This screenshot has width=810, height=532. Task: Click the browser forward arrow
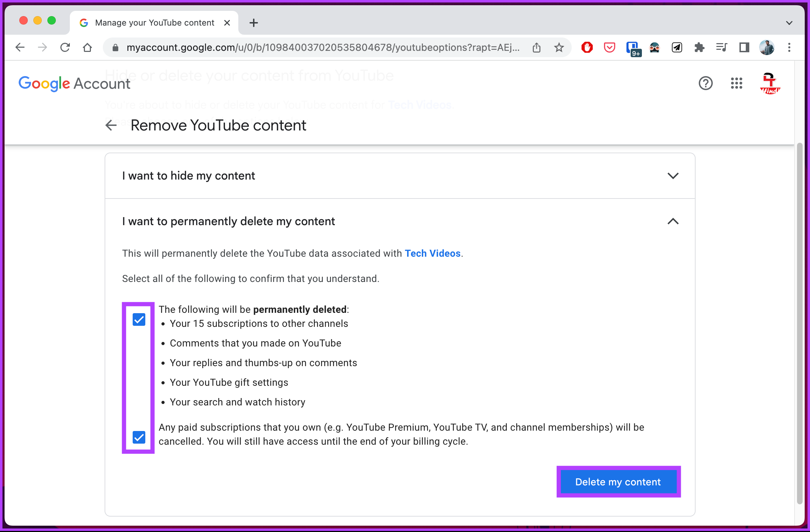point(42,47)
